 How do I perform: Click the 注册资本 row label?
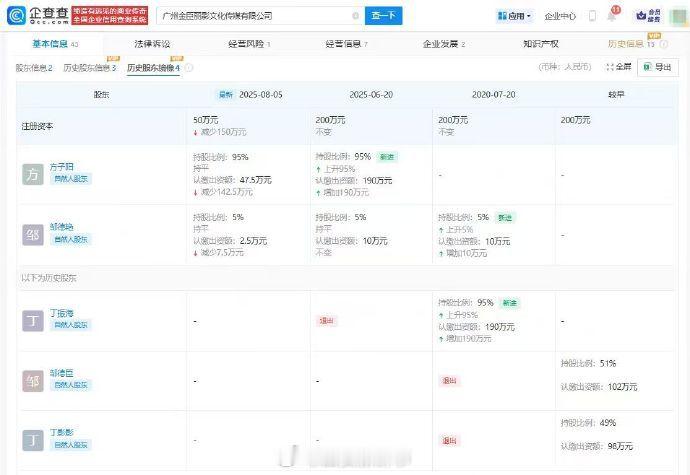pyautogui.click(x=37, y=126)
